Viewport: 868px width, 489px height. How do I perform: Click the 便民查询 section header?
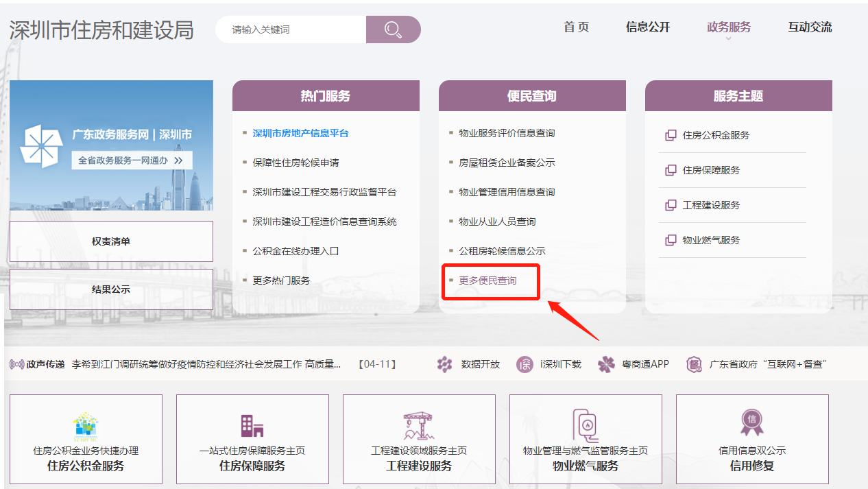[x=532, y=96]
